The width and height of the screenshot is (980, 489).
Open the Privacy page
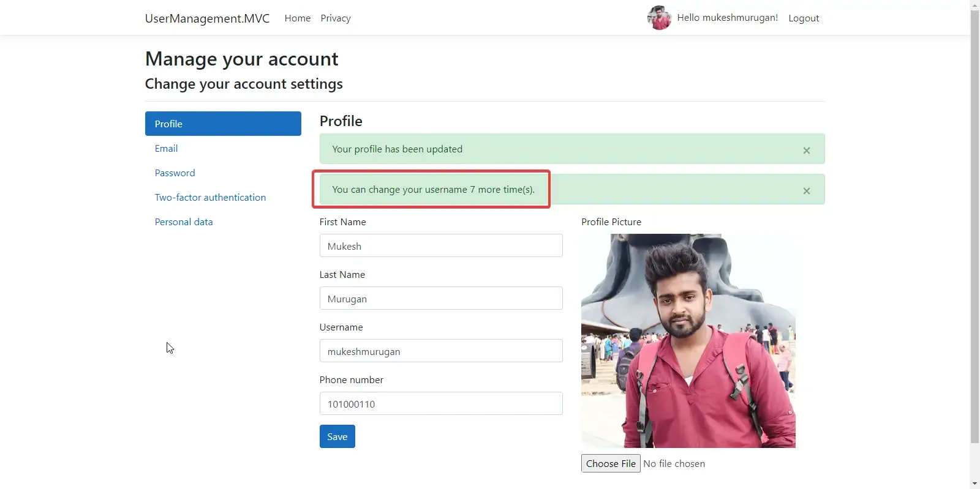click(x=335, y=18)
